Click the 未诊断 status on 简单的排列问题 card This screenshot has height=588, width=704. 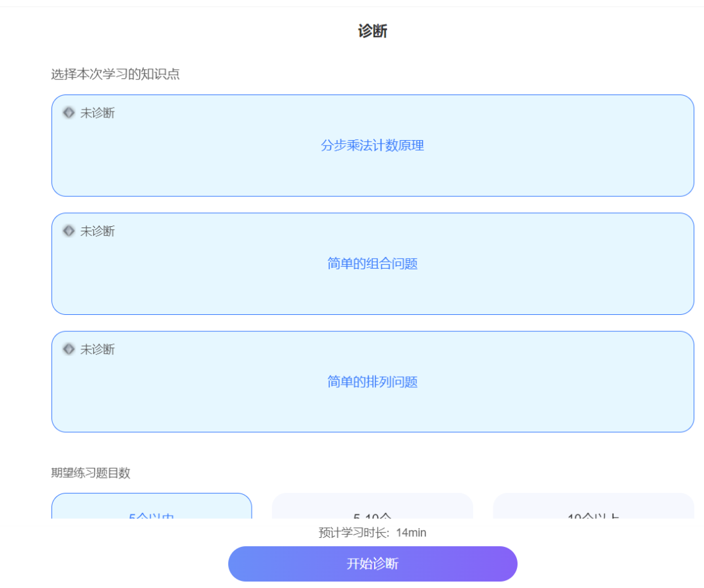tap(97, 349)
